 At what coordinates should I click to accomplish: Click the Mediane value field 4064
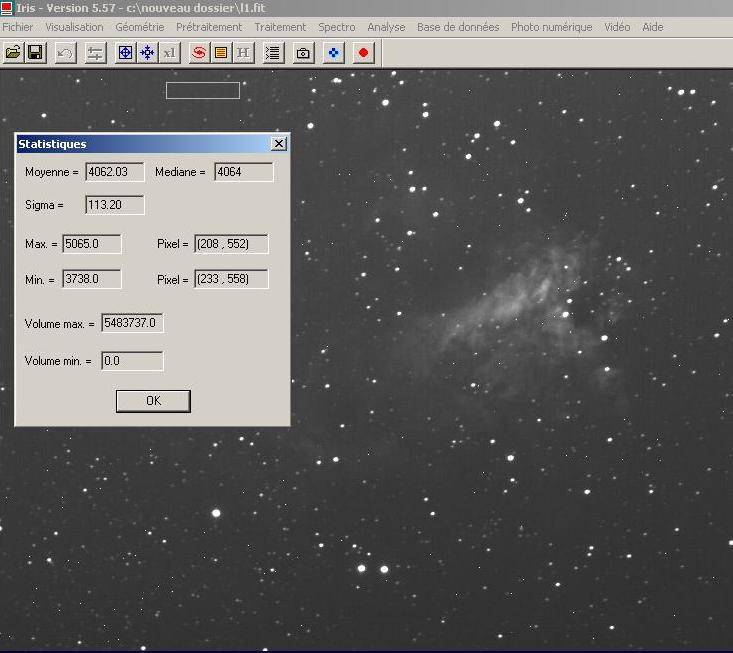click(x=244, y=172)
